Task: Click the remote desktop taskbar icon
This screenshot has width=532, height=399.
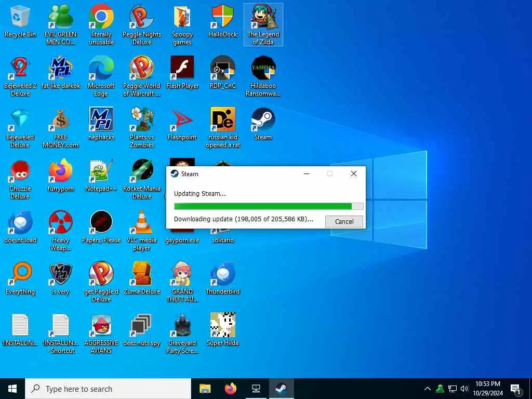Action: 256,389
